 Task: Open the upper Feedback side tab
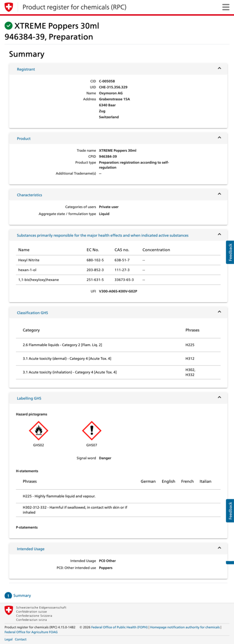(230, 252)
